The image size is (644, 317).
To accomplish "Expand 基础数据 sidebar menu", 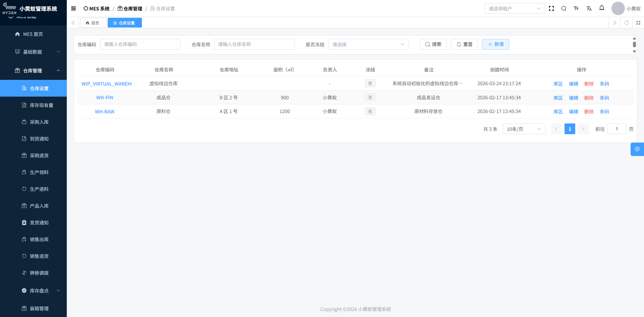I will click(33, 52).
